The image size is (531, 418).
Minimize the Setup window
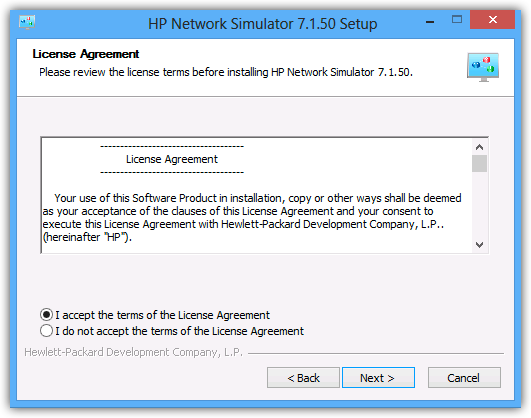(430, 21)
